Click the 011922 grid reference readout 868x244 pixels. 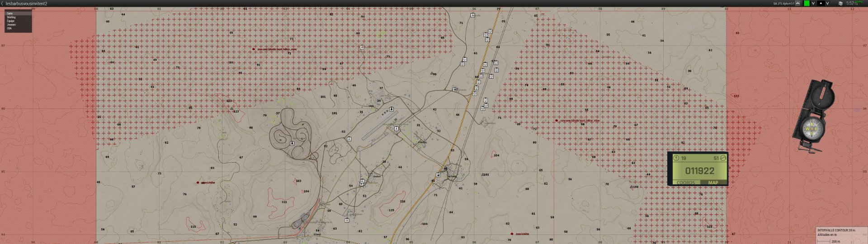pyautogui.click(x=699, y=171)
